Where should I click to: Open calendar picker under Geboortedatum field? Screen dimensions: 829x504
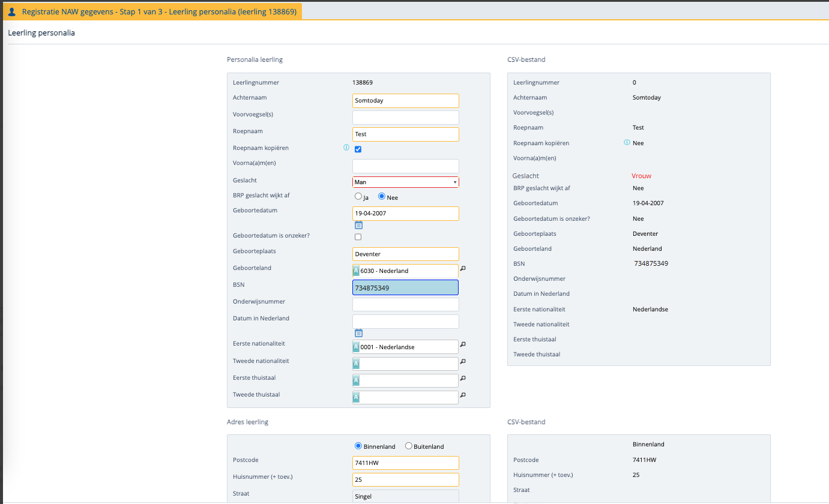(358, 226)
